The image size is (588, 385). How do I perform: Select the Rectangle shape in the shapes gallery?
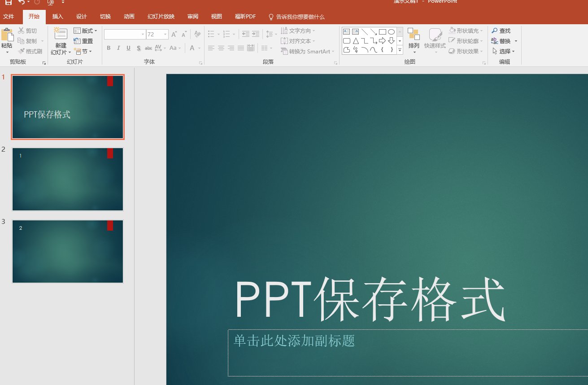tap(382, 31)
